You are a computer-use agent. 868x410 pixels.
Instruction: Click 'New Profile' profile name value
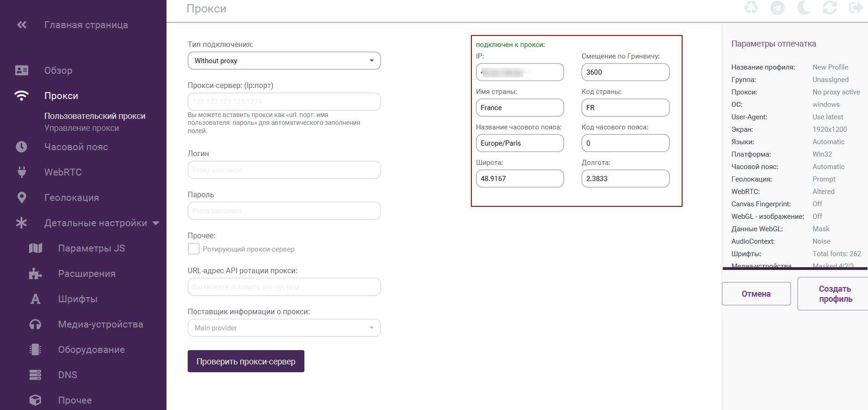point(830,67)
